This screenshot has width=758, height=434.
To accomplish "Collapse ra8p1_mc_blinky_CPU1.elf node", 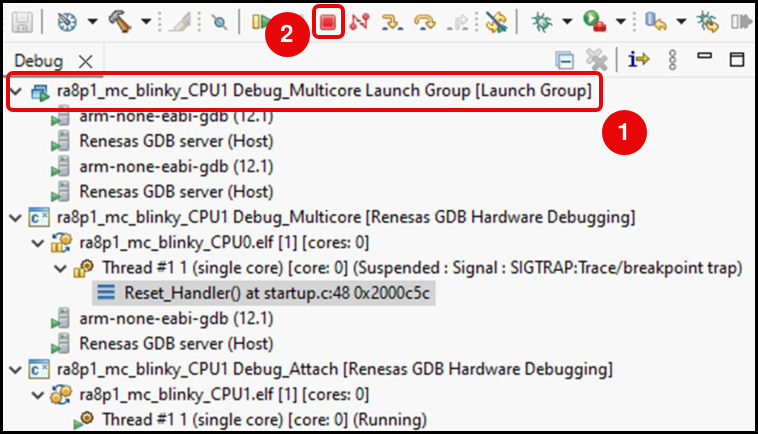I will point(38,395).
